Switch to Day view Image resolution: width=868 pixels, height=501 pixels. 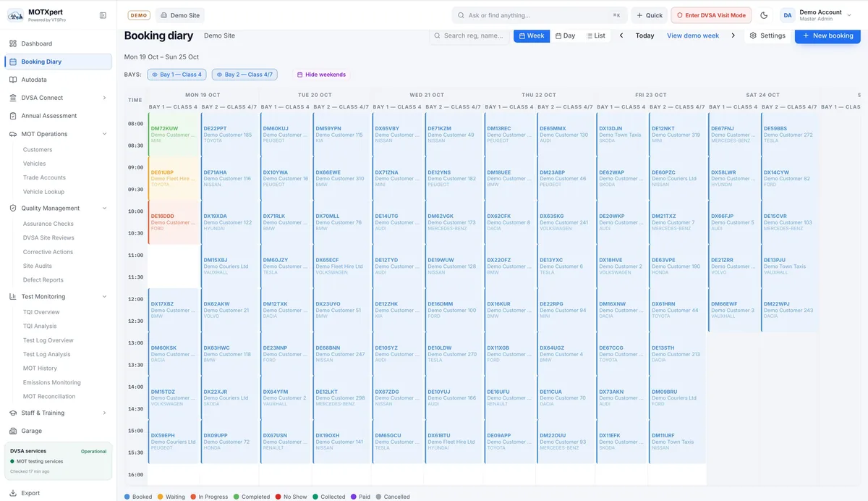pyautogui.click(x=565, y=35)
